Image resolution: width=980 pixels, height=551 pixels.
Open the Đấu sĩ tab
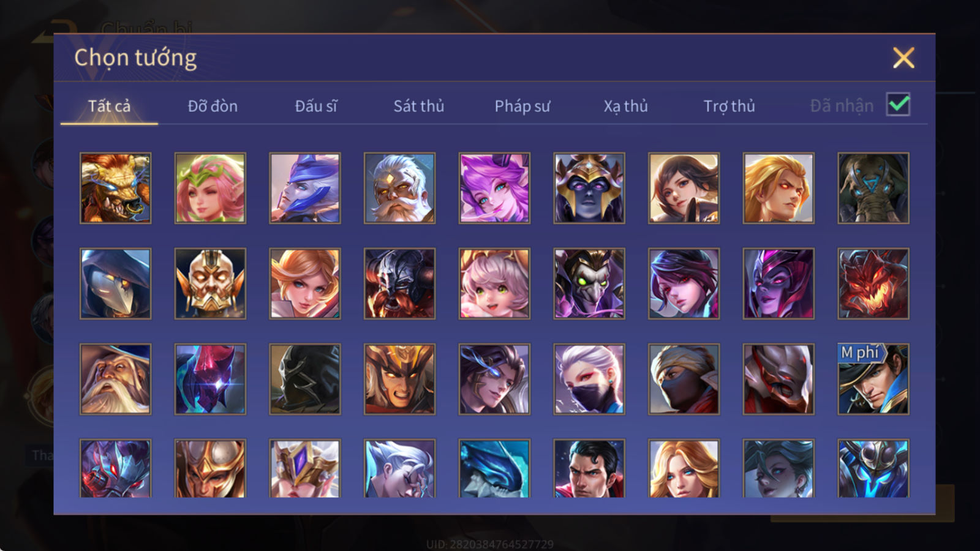[x=316, y=106]
